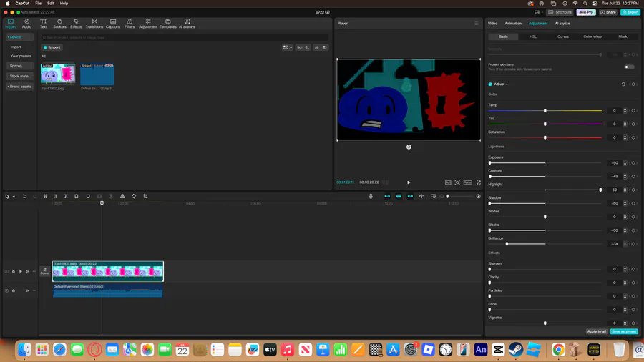Click the Delete (trash) icon in timeline toolbar
This screenshot has height=362, width=644.
click(x=77, y=196)
